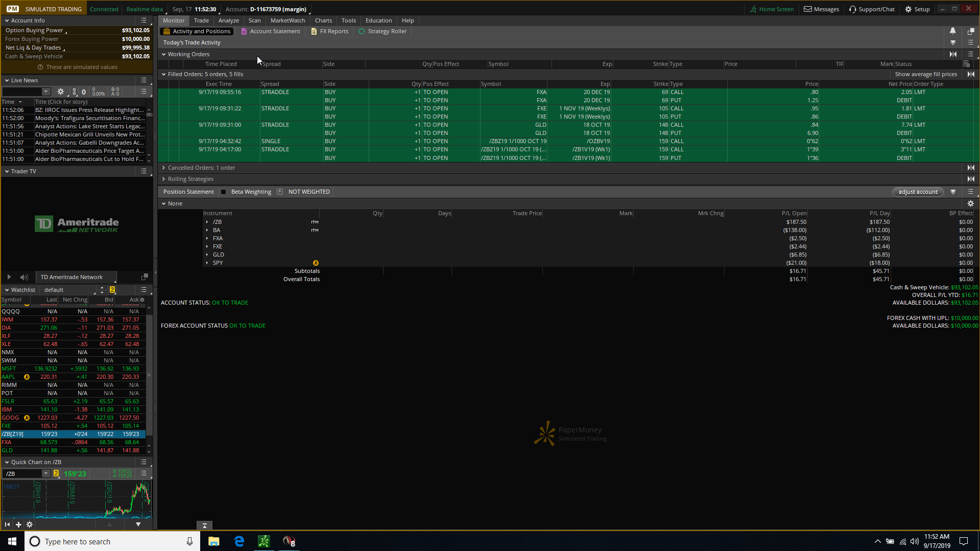Click the Windows Start button
This screenshot has height=551, width=980.
pyautogui.click(x=12, y=541)
